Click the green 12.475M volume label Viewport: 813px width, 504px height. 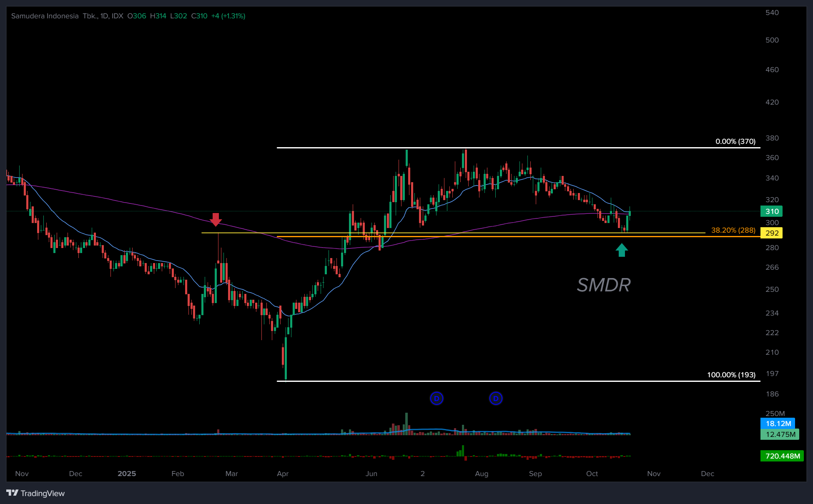tap(780, 434)
